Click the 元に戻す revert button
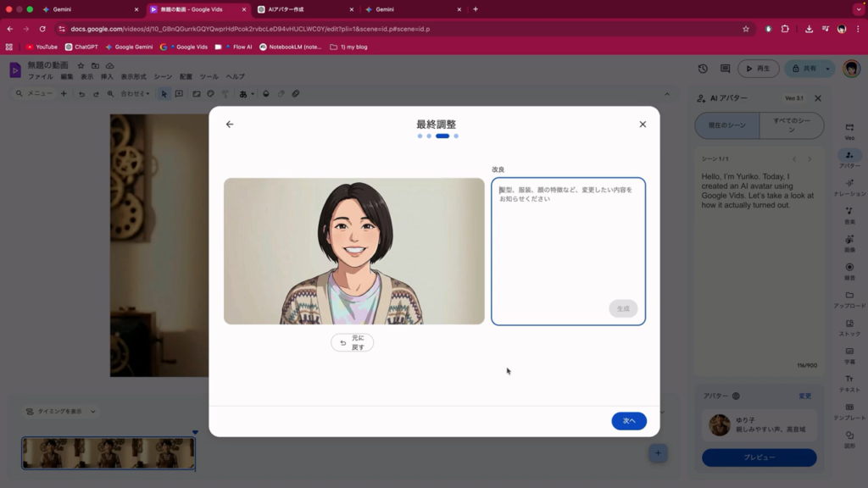 pos(352,342)
